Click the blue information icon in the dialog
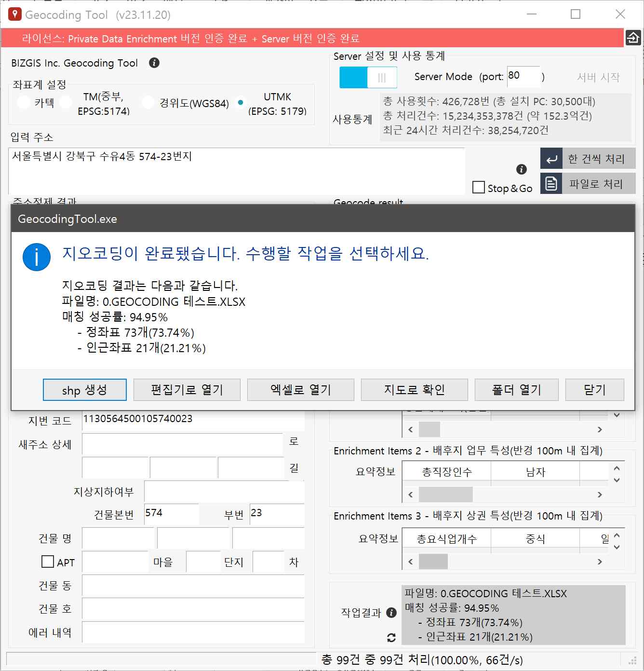This screenshot has width=644, height=671. tap(37, 257)
